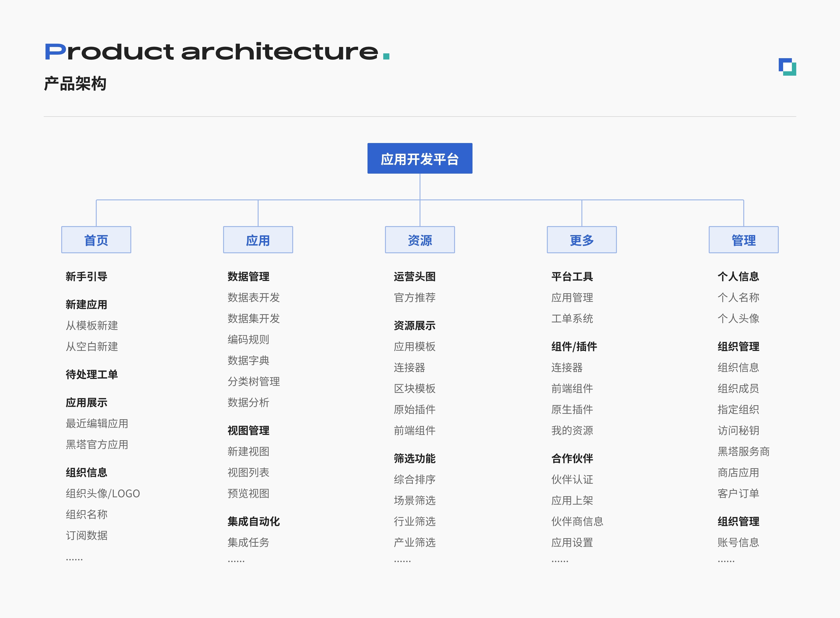Screen dimensions: 840x618
Task: Select 从模板新建 item
Action: [x=92, y=325]
